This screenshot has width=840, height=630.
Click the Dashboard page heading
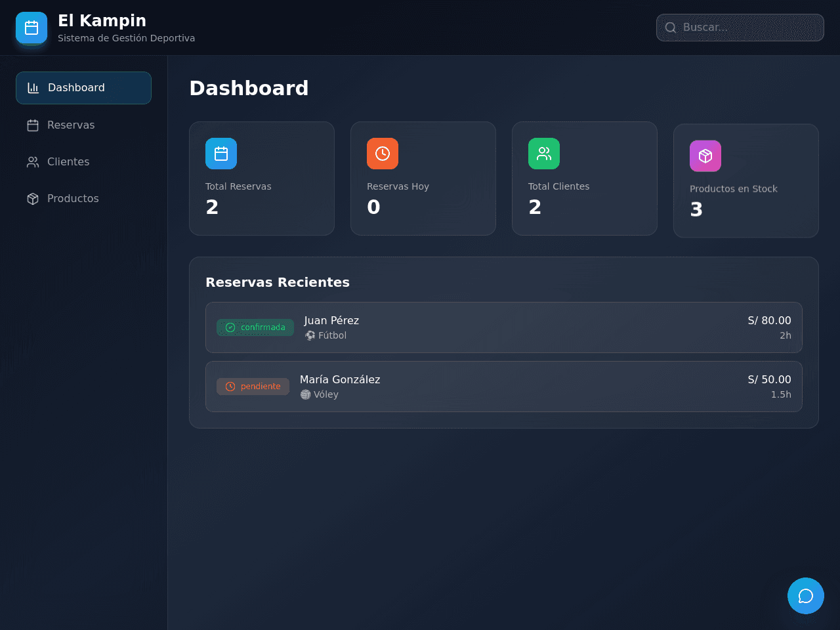coord(249,88)
